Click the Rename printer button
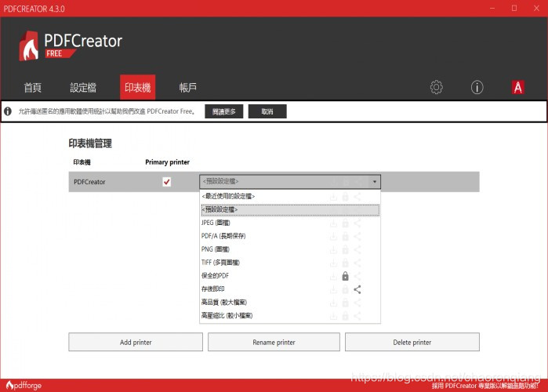 tap(274, 342)
